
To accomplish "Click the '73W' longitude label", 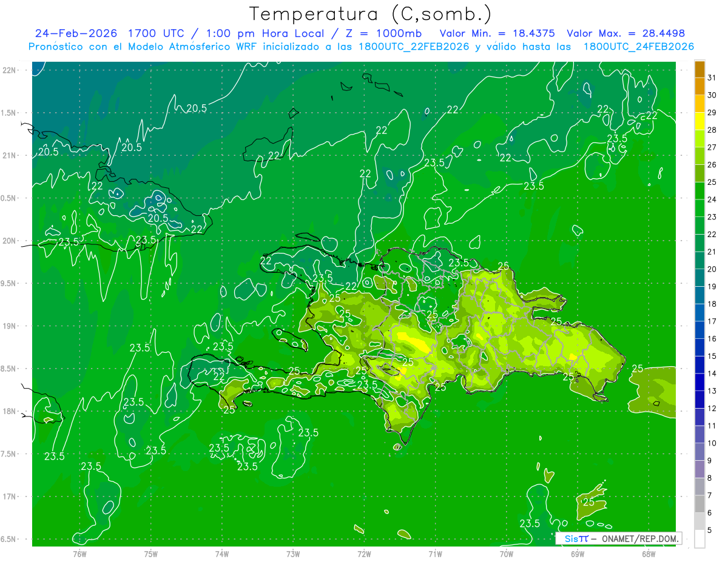I will click(x=293, y=554).
